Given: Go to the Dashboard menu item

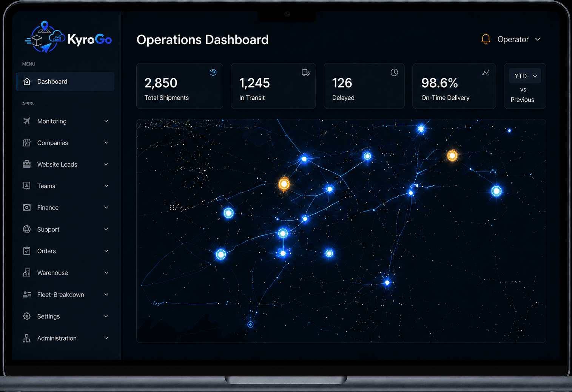Looking at the screenshot, I should point(66,82).
